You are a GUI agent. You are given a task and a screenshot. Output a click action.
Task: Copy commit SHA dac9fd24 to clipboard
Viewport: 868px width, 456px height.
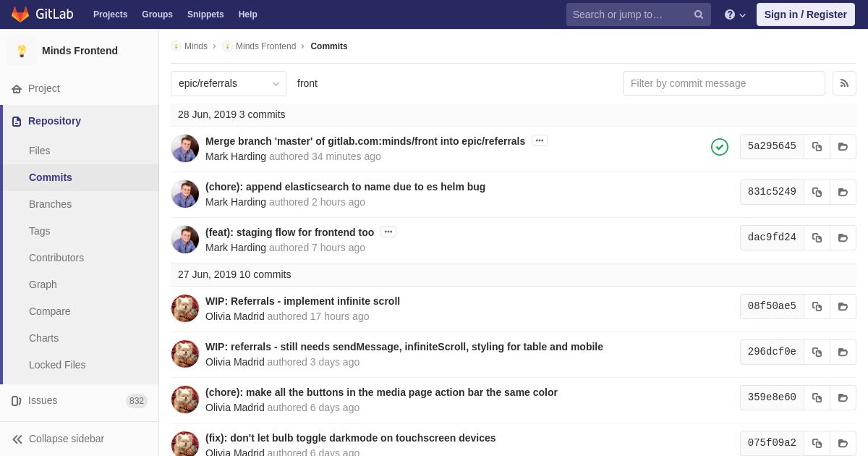pos(817,237)
